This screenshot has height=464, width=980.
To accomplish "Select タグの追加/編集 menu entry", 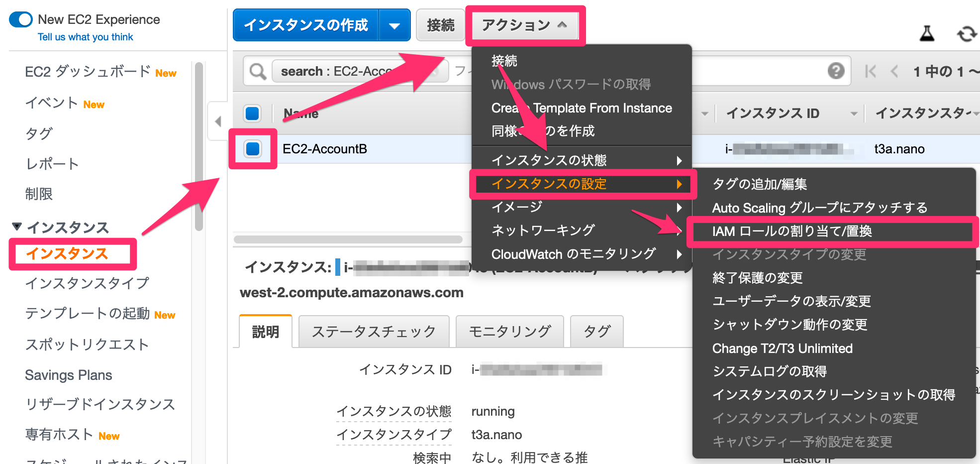I will pos(760,184).
